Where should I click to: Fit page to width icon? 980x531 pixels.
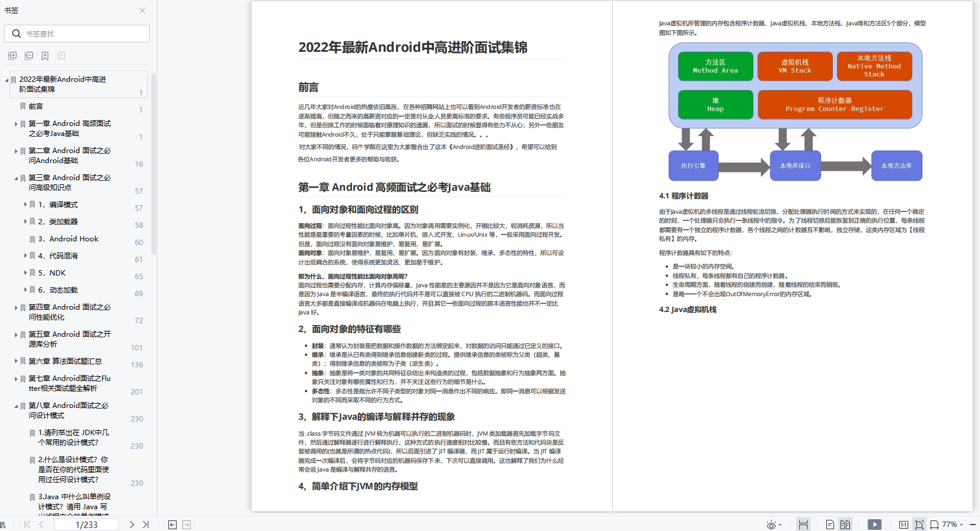934,525
